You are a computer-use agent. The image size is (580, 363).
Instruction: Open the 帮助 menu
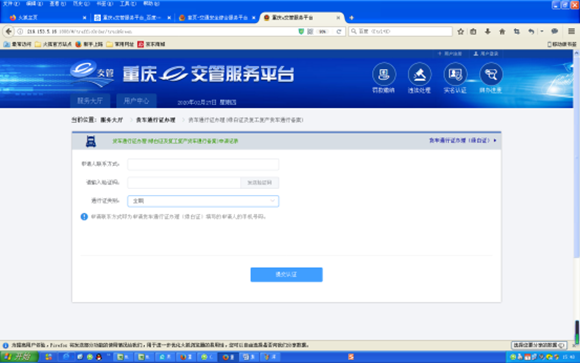[151, 4]
